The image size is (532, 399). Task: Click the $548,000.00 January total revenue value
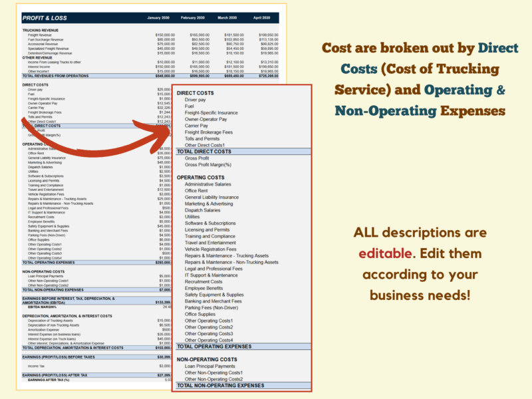point(165,76)
